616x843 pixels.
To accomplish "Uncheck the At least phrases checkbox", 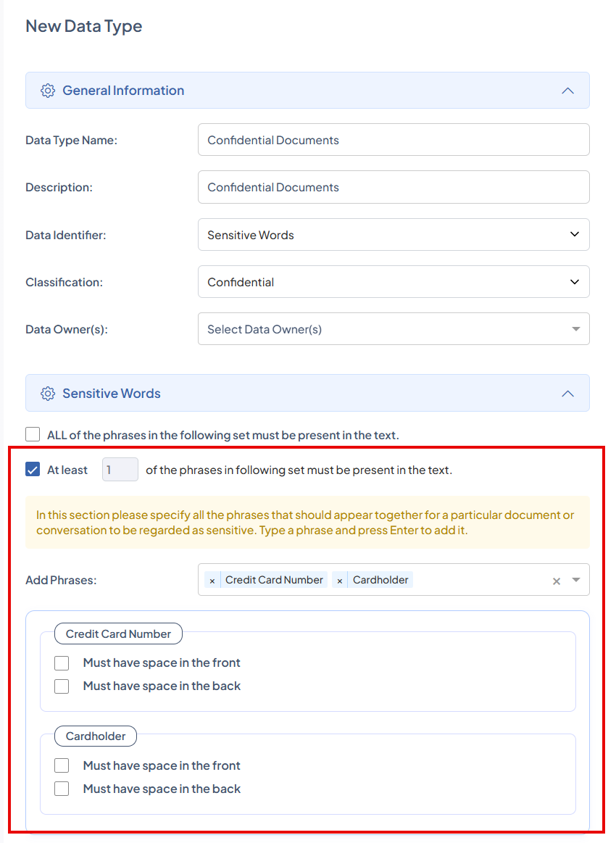I will 33,470.
